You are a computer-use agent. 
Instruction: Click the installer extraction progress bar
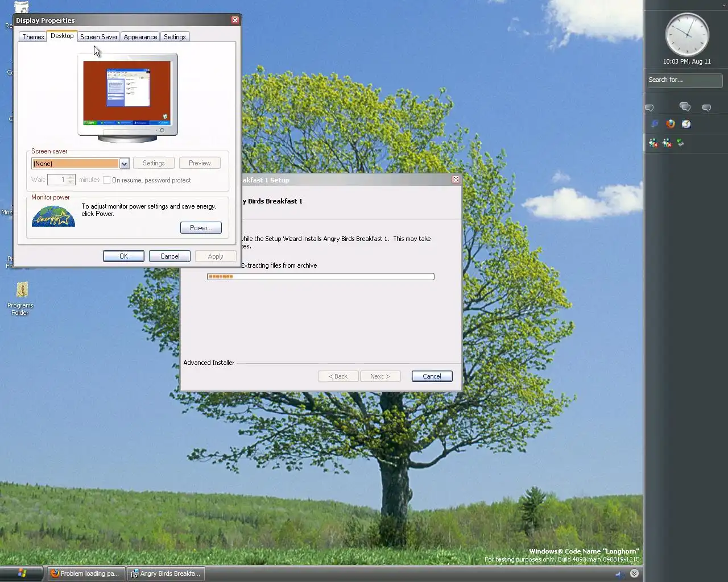pyautogui.click(x=321, y=277)
